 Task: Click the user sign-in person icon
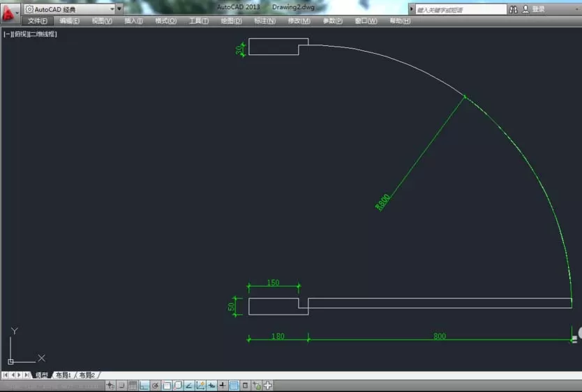click(525, 9)
